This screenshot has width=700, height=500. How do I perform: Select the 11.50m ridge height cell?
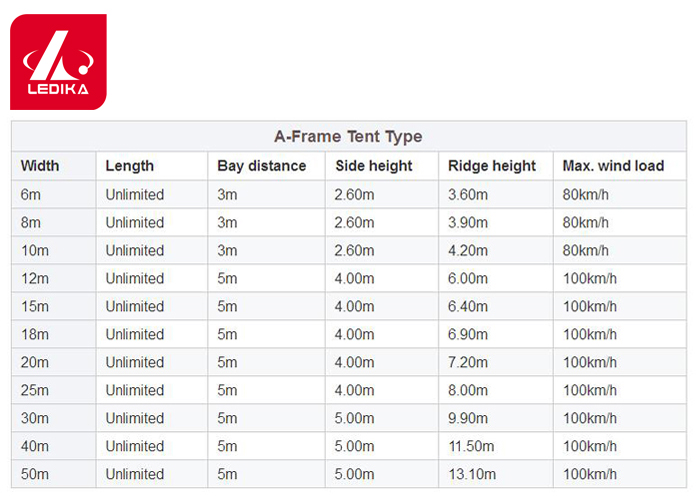[472, 446]
